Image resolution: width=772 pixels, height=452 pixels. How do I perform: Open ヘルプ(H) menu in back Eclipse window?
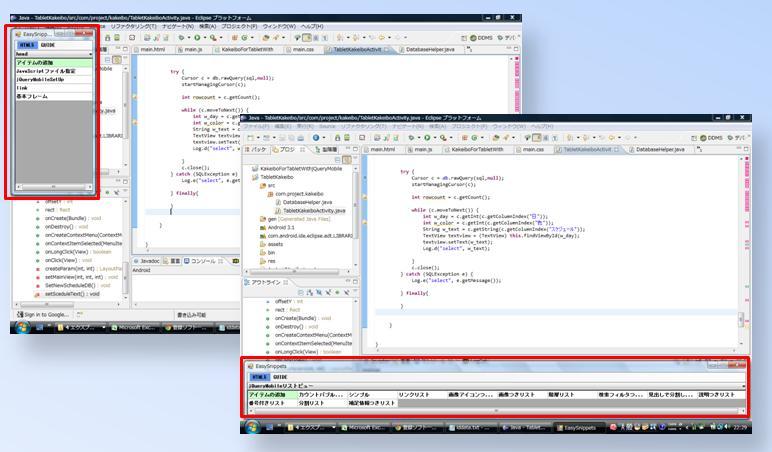coord(312,26)
